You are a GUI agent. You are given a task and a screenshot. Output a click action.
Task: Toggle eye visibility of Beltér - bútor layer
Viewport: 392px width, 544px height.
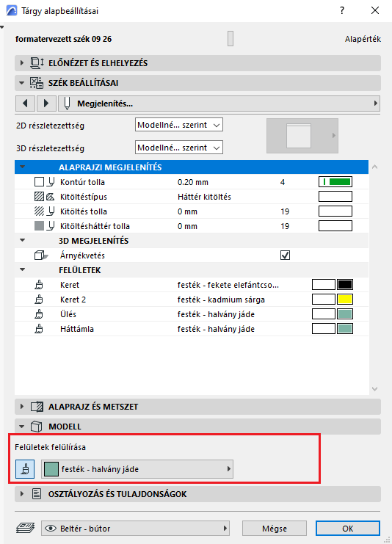coord(51,529)
